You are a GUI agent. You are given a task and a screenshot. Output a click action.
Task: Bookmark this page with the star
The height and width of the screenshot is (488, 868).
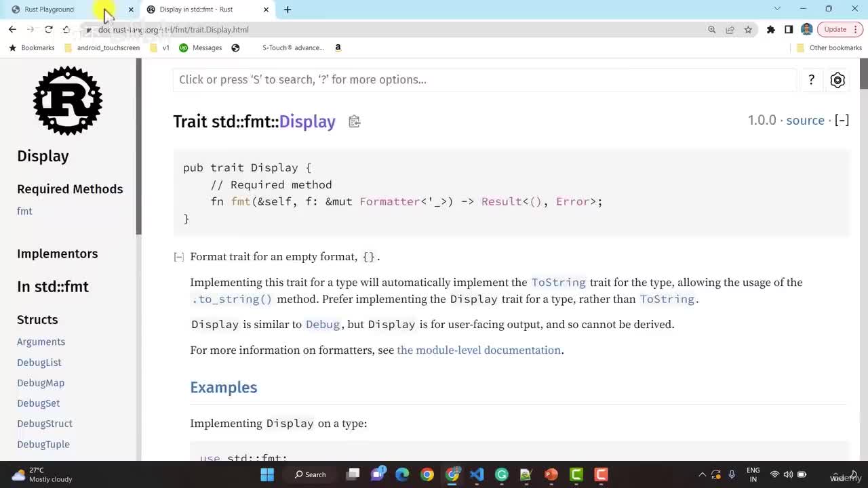click(748, 30)
